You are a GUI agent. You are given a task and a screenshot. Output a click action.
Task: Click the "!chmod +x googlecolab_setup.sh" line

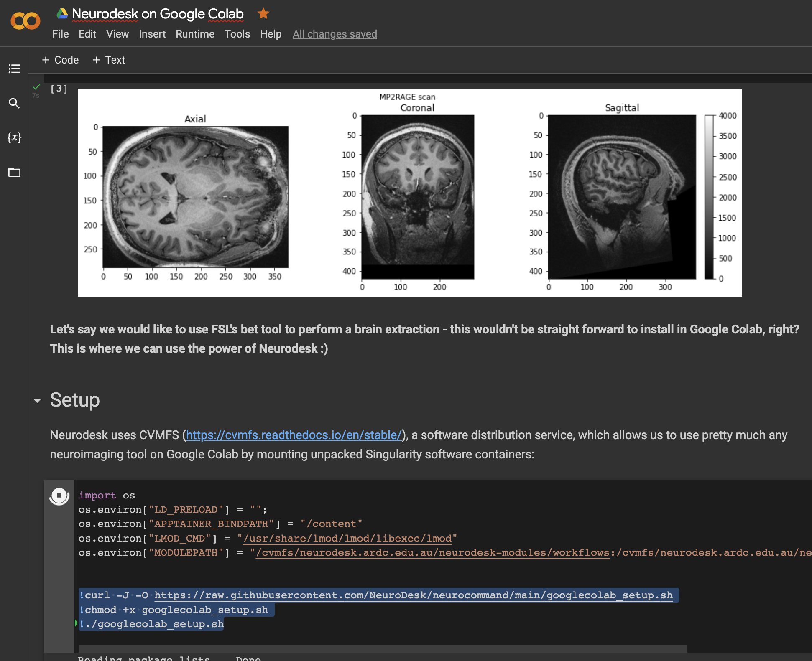coord(174,610)
